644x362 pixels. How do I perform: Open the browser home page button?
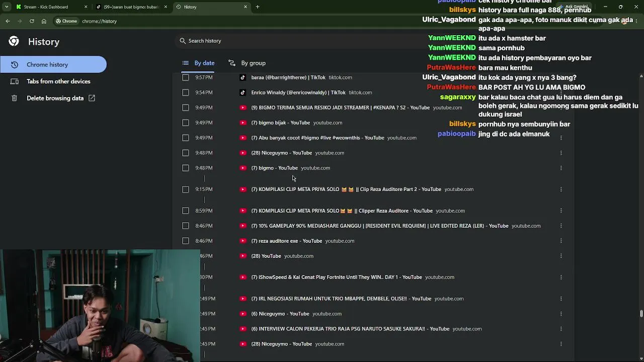[44, 21]
